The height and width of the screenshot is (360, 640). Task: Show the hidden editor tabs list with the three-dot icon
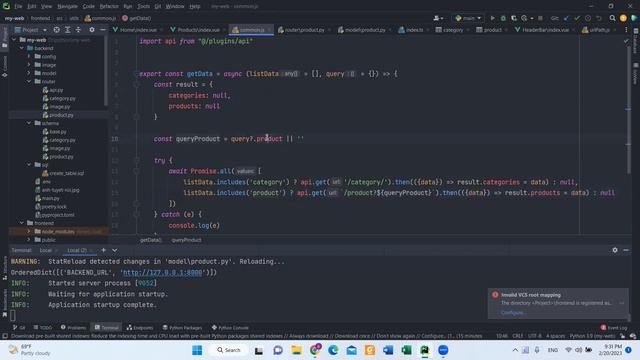(x=626, y=30)
